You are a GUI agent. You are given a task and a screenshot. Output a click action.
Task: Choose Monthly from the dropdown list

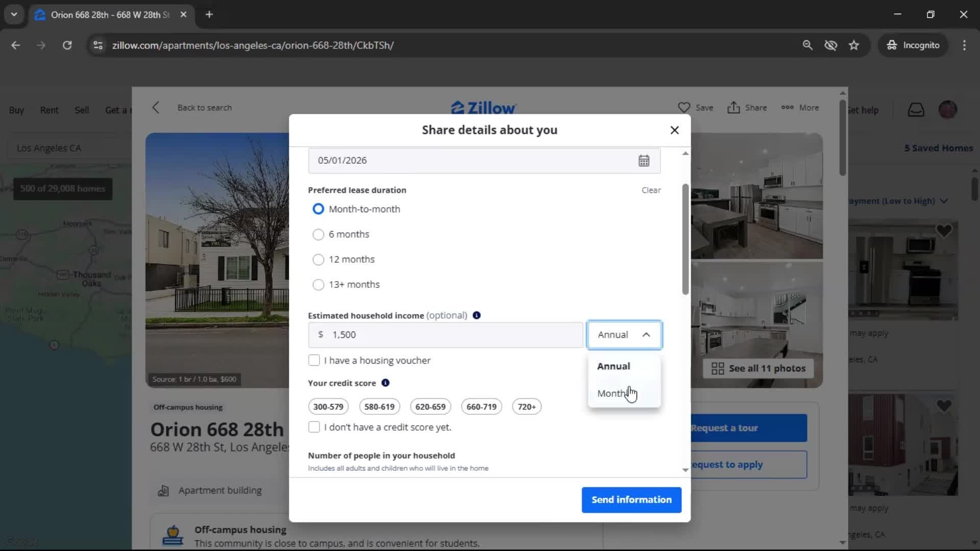coord(612,393)
